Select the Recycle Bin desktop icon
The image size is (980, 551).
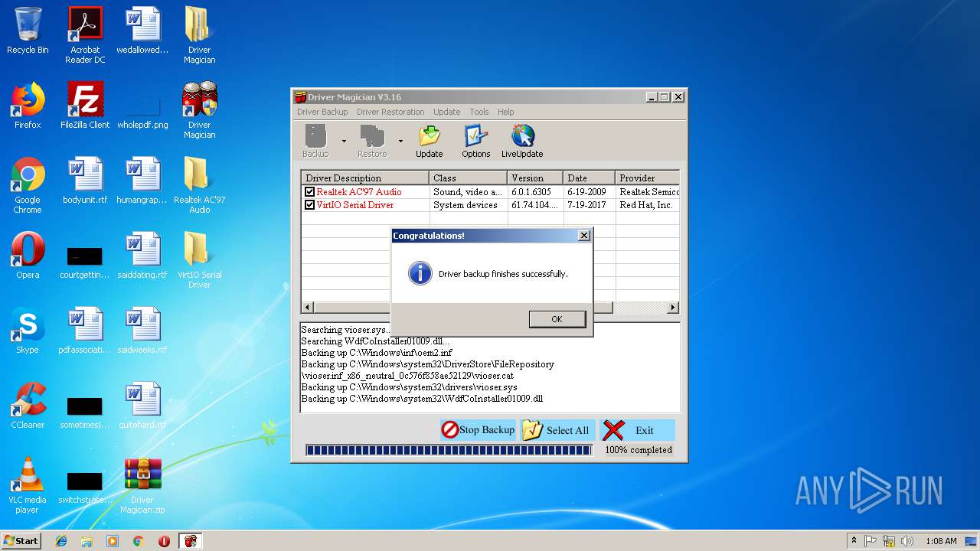tap(28, 31)
